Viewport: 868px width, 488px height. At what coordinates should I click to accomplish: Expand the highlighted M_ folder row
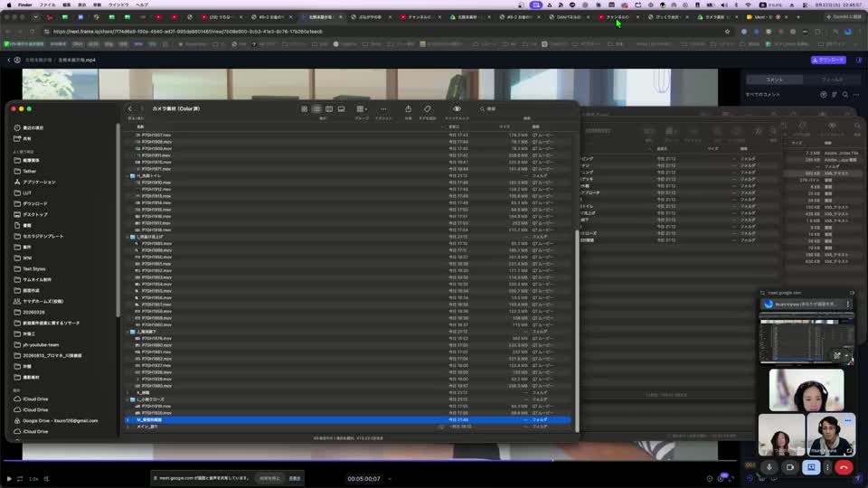click(x=127, y=420)
